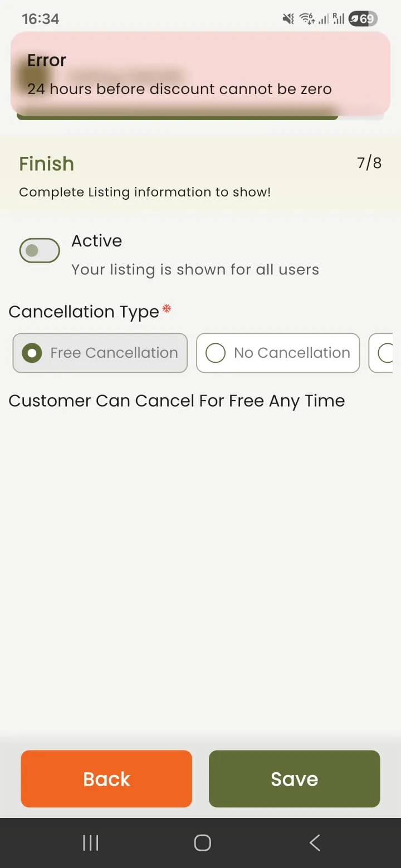Tap the Android recent apps icon
Screen dimensions: 401x868
tap(90, 843)
